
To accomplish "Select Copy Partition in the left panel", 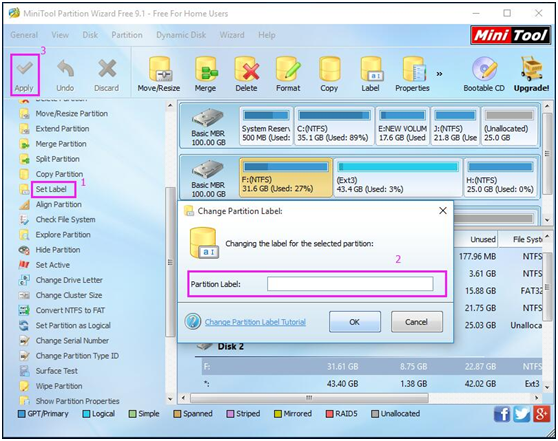I will 59,174.
